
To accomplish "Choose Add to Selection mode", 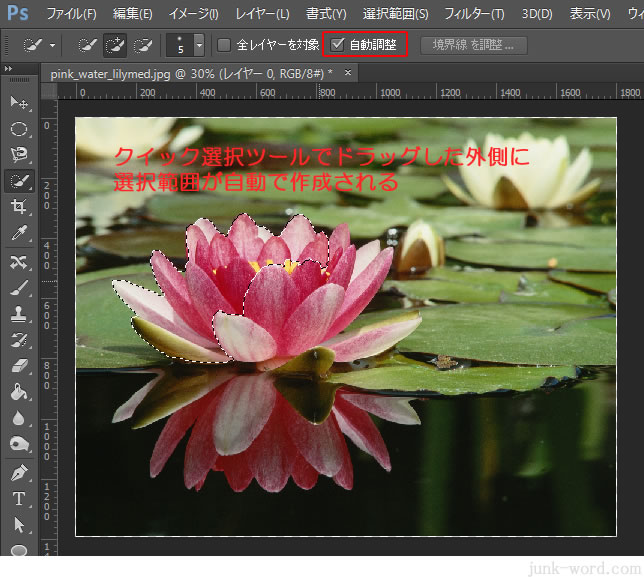I will point(115,45).
